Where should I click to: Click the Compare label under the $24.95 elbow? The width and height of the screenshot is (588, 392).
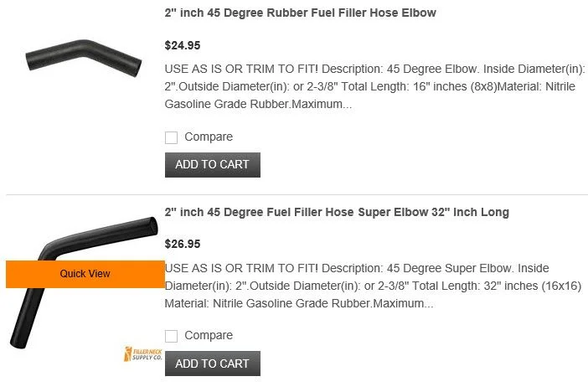[209, 137]
